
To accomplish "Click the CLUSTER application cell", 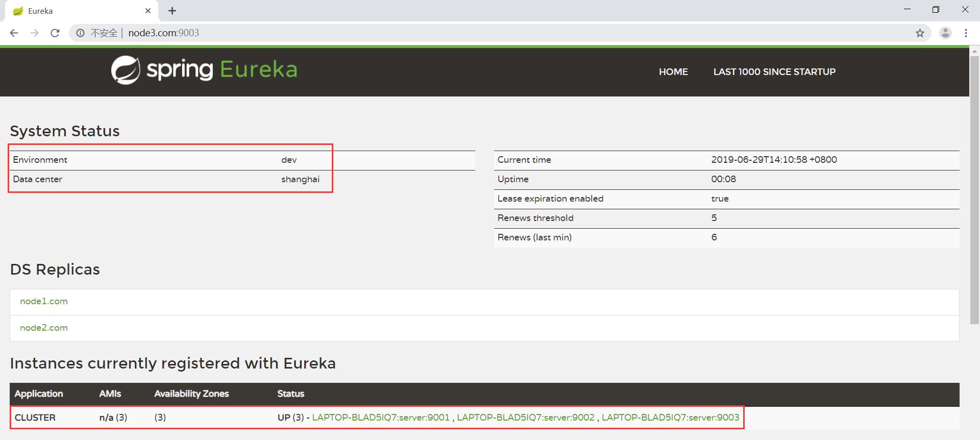I will (35, 418).
